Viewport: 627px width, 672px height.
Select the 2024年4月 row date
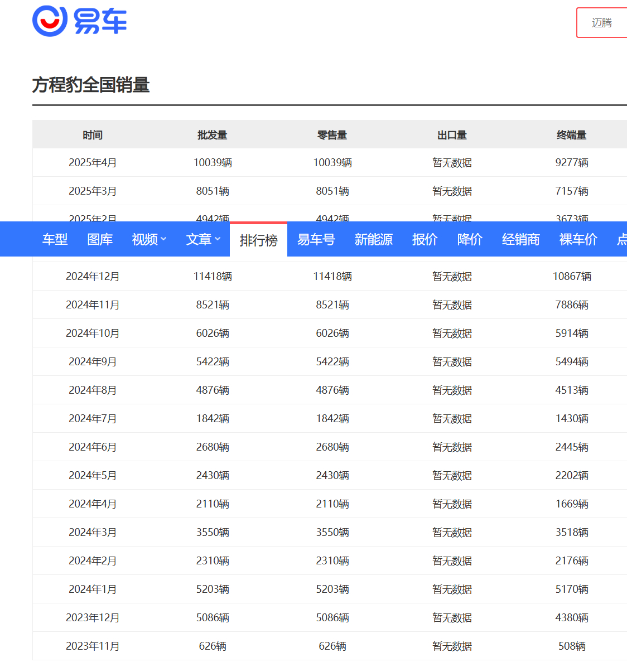(x=93, y=504)
